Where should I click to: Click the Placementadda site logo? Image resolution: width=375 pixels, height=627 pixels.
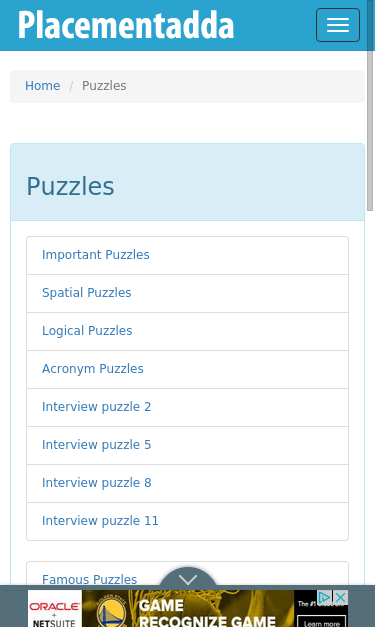(126, 25)
